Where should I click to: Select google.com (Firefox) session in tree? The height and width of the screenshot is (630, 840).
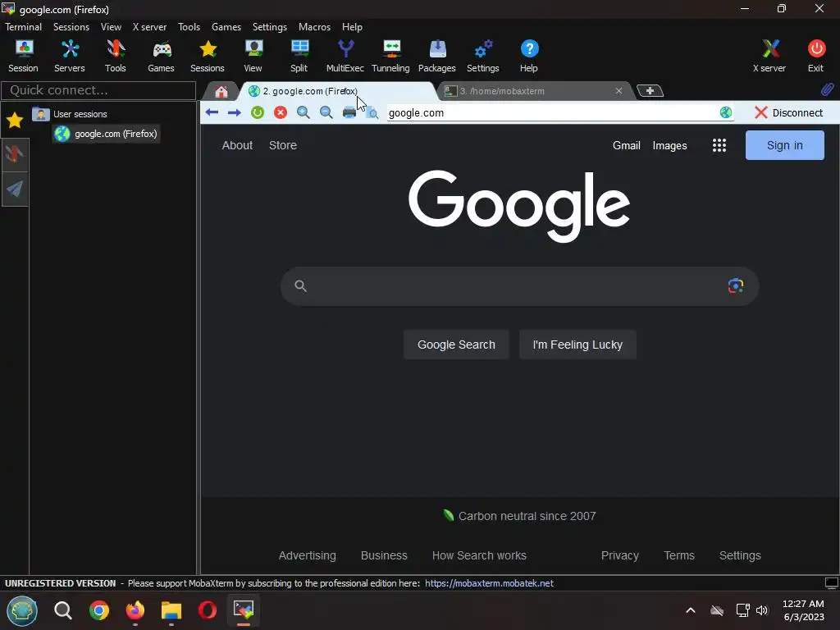pos(107,134)
